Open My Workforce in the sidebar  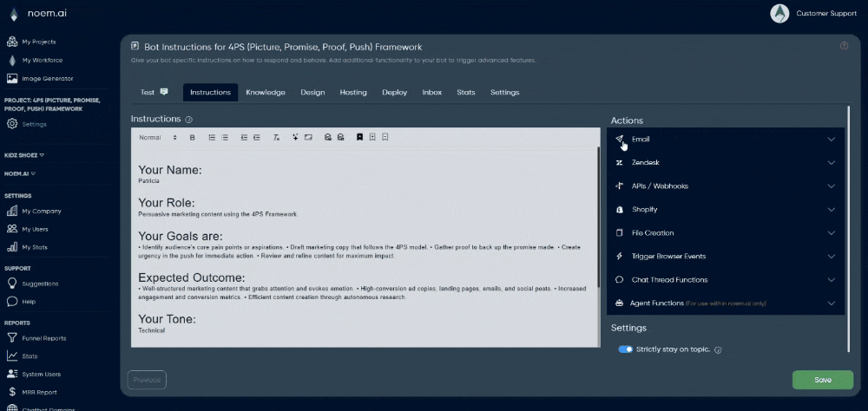click(42, 60)
